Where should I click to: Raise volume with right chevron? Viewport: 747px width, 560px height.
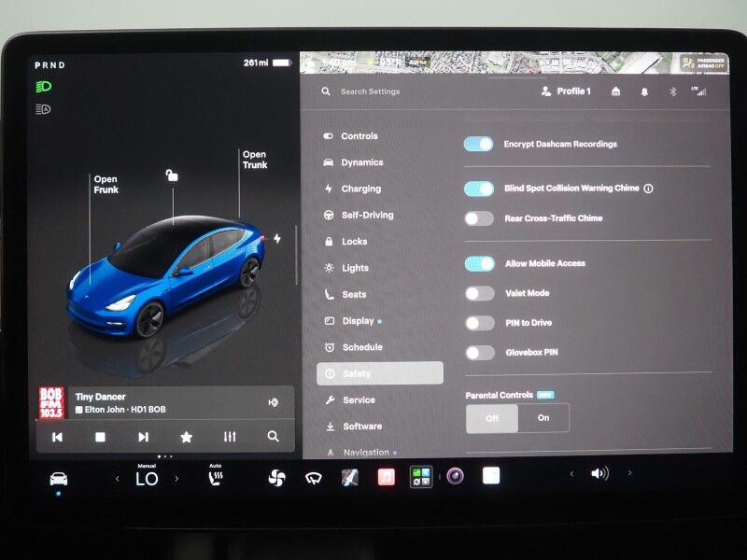coord(629,473)
